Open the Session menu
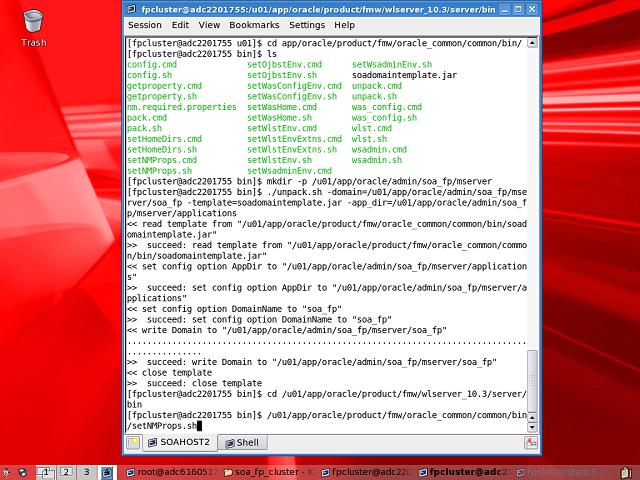 [x=144, y=25]
